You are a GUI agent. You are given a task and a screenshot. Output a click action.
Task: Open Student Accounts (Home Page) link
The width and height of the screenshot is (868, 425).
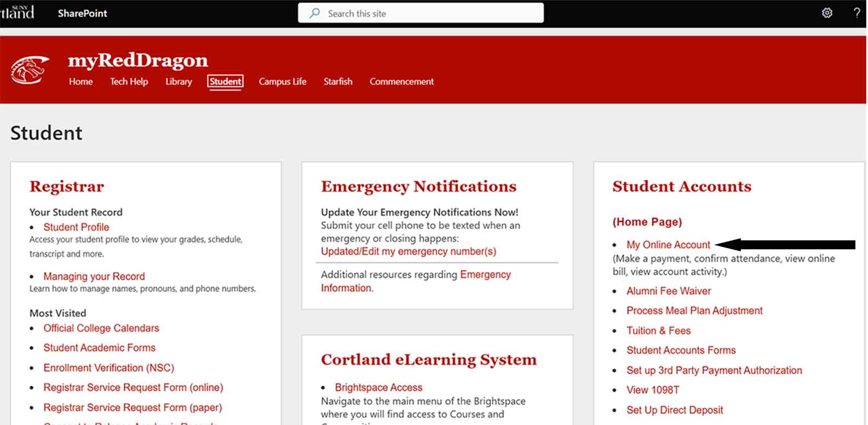click(x=647, y=222)
